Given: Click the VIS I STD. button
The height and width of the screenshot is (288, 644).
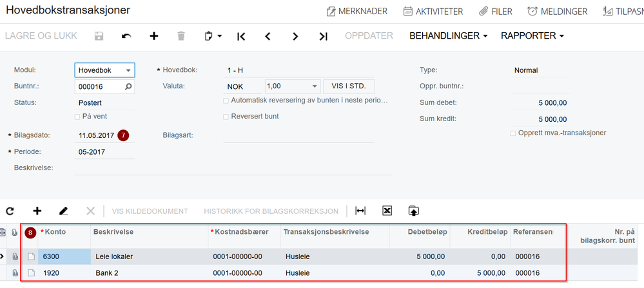Looking at the screenshot, I should point(348,86).
